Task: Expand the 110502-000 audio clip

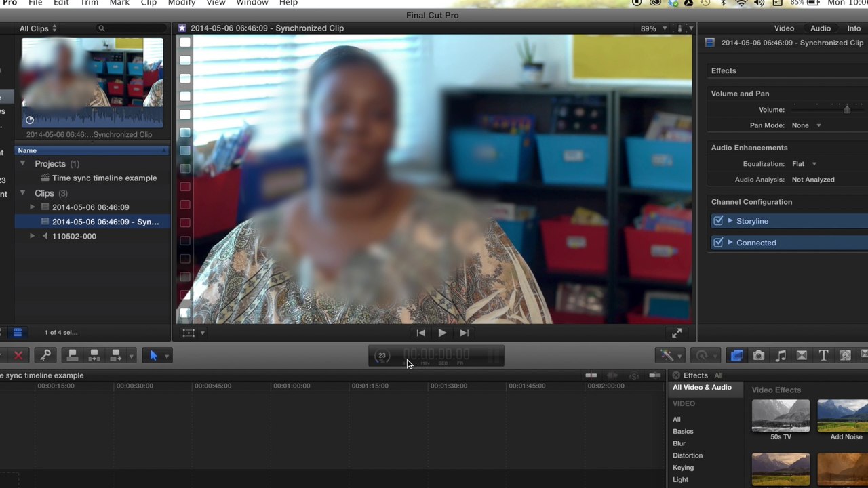Action: coord(32,236)
